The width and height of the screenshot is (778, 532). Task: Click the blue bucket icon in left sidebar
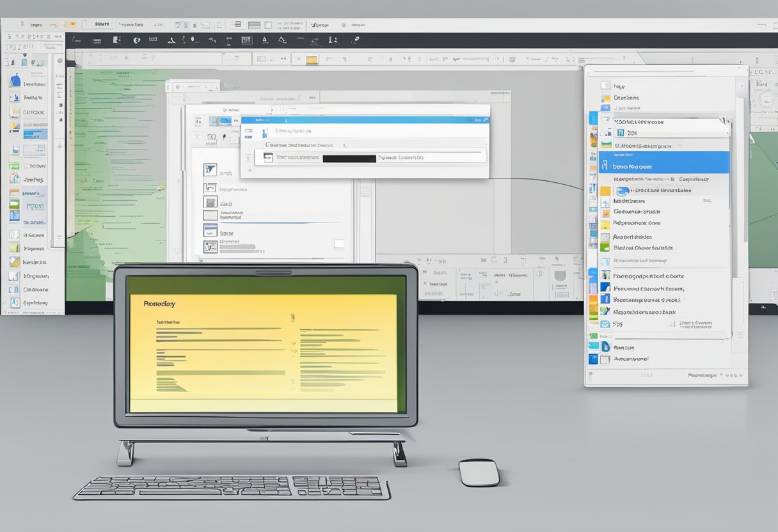[x=15, y=82]
